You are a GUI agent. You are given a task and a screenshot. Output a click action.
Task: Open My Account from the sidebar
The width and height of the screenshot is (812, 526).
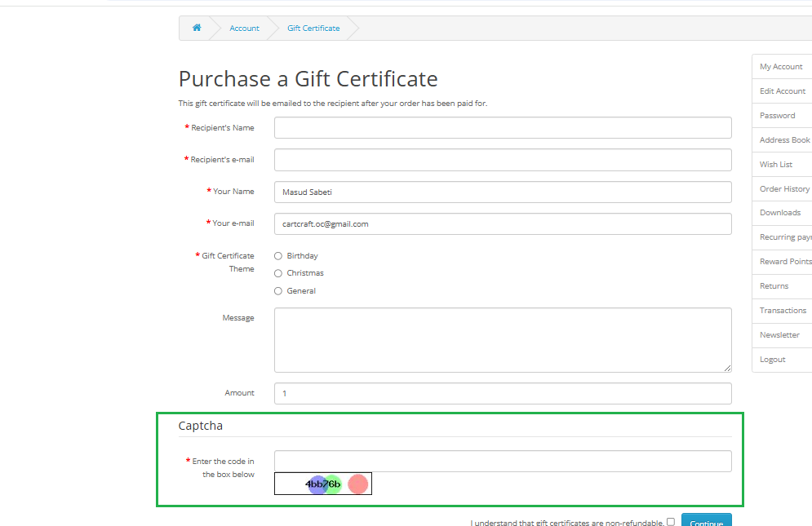781,66
